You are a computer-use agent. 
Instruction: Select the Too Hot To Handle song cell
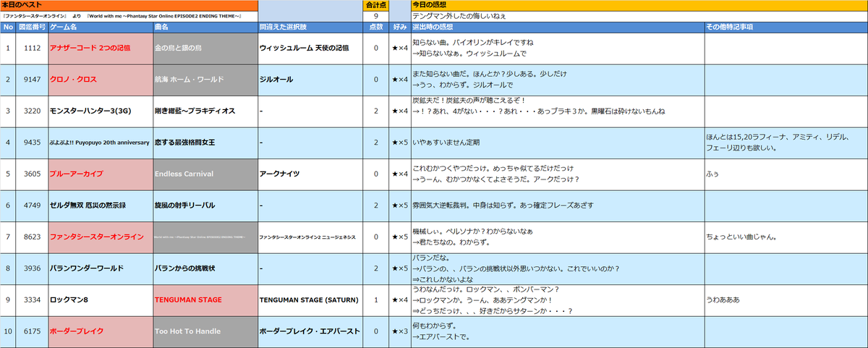point(205,331)
